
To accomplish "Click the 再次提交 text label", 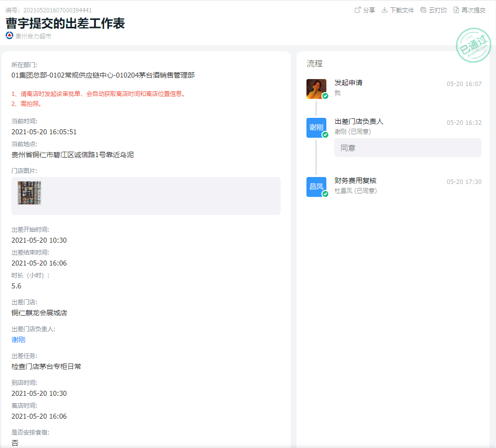I will point(474,10).
